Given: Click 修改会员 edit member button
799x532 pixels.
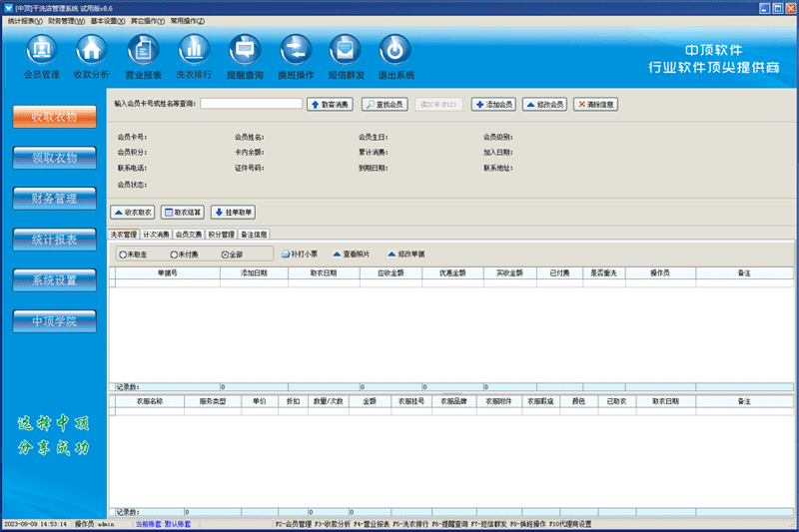Looking at the screenshot, I should coord(544,105).
